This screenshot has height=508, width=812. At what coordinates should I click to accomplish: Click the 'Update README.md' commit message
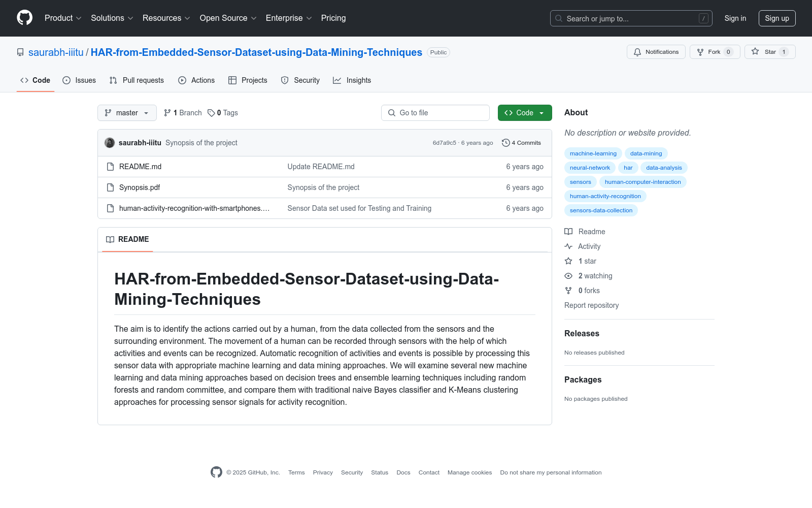tap(321, 167)
